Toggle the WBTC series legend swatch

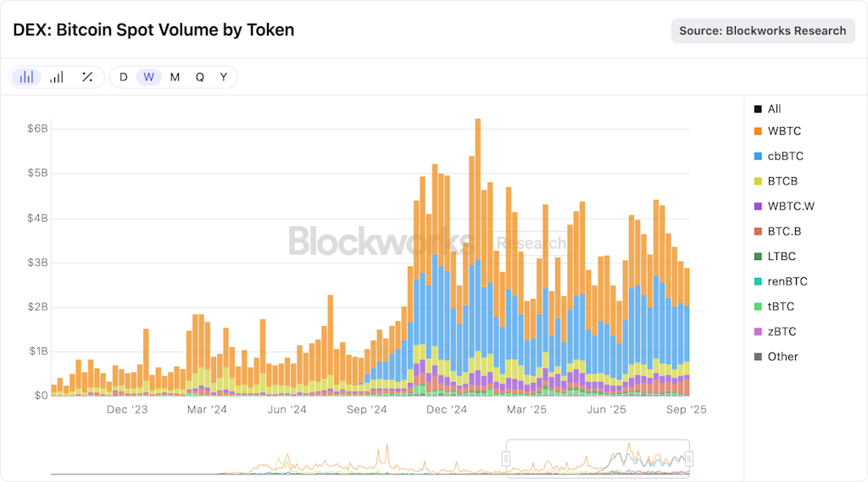(x=758, y=131)
